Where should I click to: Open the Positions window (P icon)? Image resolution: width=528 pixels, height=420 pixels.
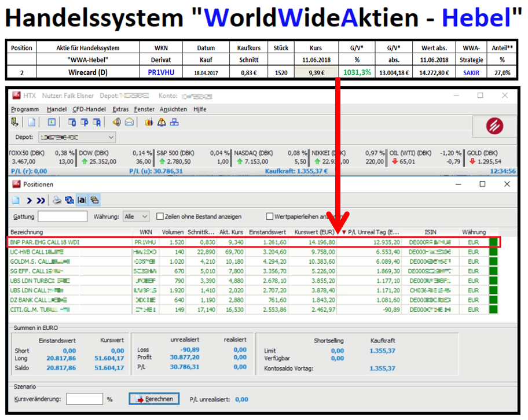click(84, 122)
